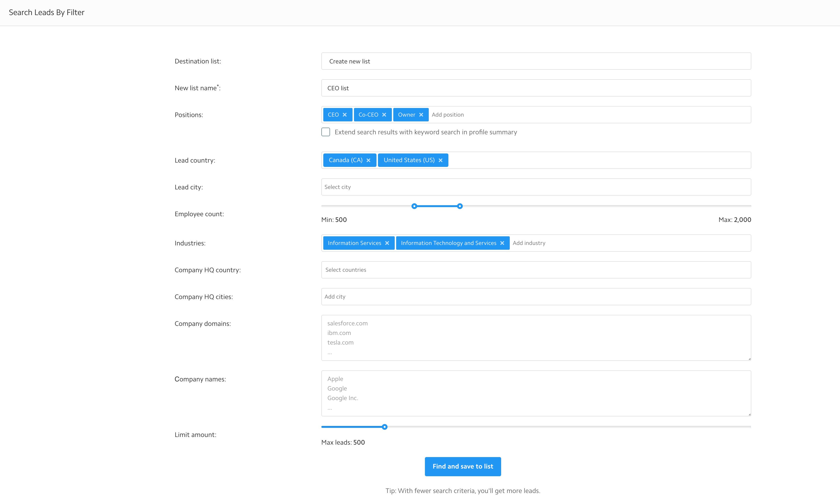Click the United States (US) tag label
The width and height of the screenshot is (840, 504).
point(409,160)
